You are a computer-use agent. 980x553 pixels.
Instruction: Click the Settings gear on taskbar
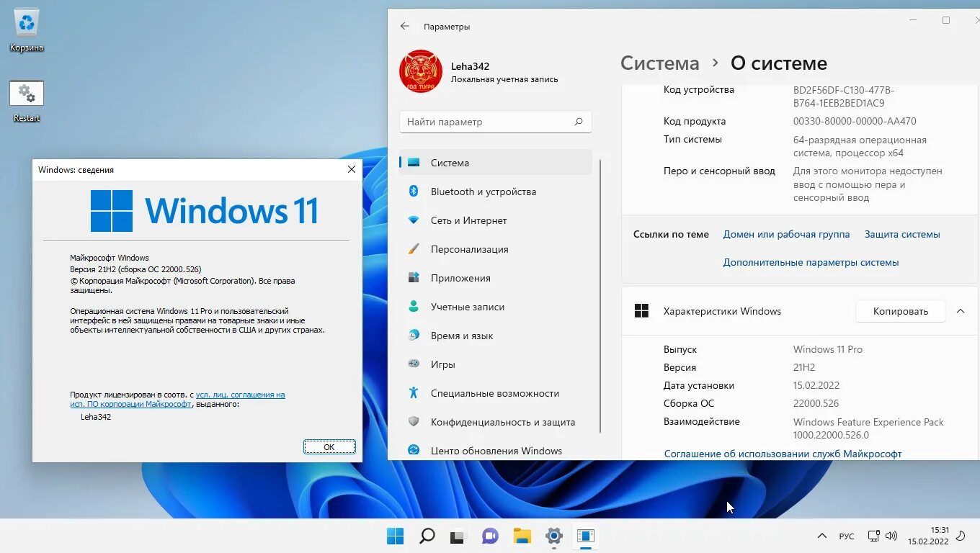point(553,536)
